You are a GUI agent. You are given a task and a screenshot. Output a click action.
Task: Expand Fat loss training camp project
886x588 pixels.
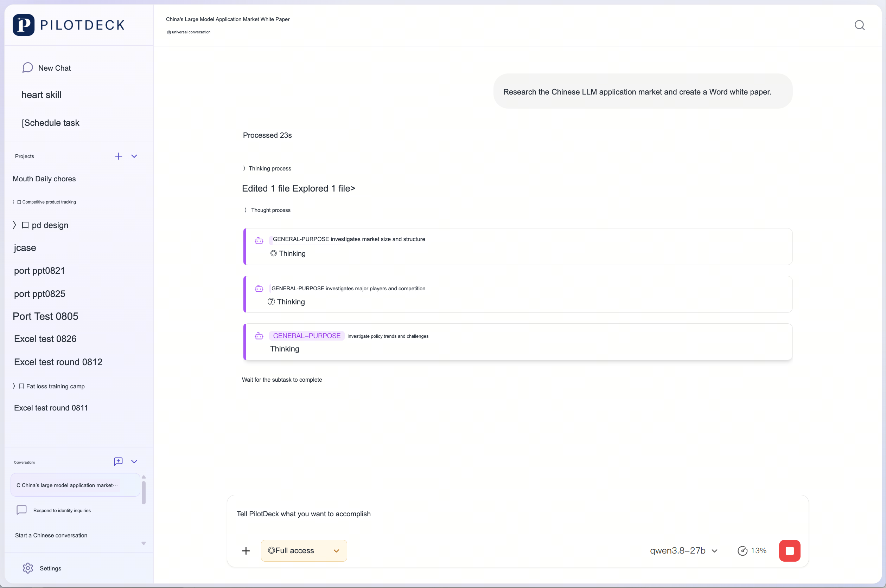(14, 386)
